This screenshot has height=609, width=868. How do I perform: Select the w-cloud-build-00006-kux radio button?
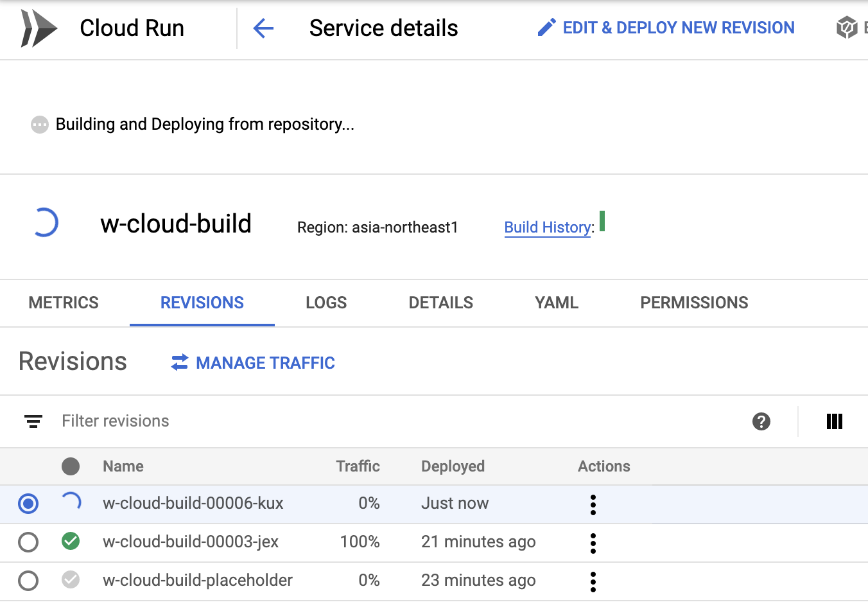28,504
